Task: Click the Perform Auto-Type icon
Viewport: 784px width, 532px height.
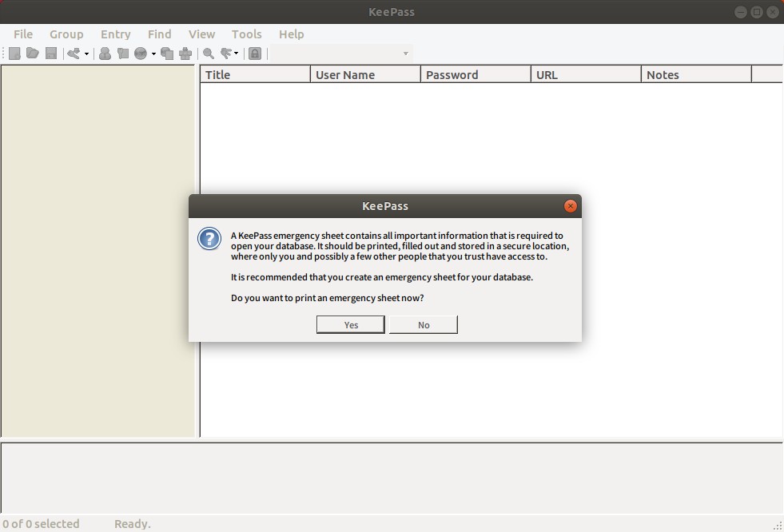Action: [185, 54]
